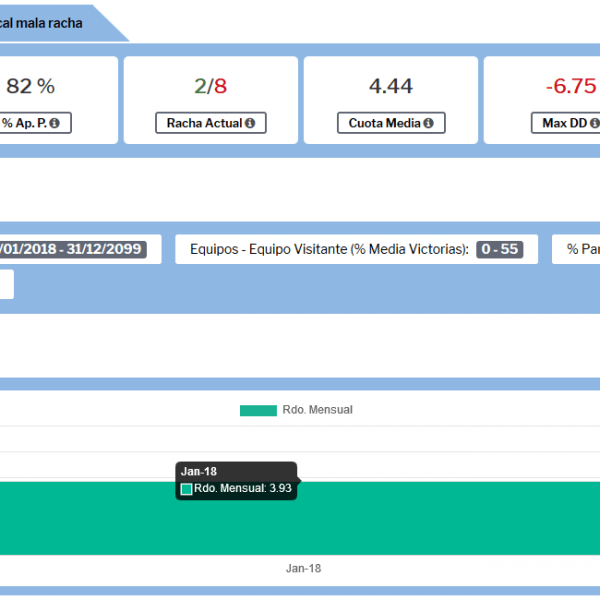
Task: Click the green Rdo. Mensual legend swatch
Action: coord(258,410)
